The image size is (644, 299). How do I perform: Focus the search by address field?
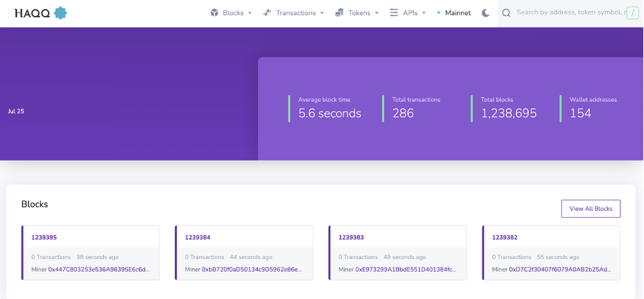(x=571, y=13)
